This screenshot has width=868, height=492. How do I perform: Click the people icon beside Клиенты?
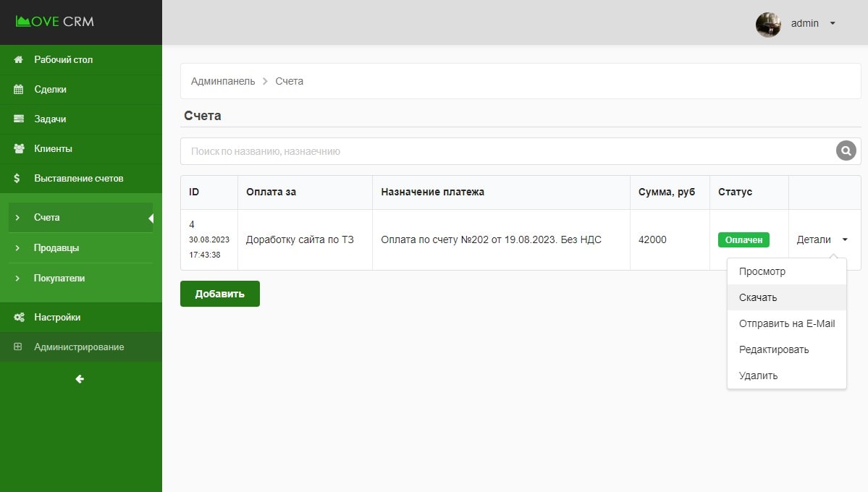coord(19,148)
